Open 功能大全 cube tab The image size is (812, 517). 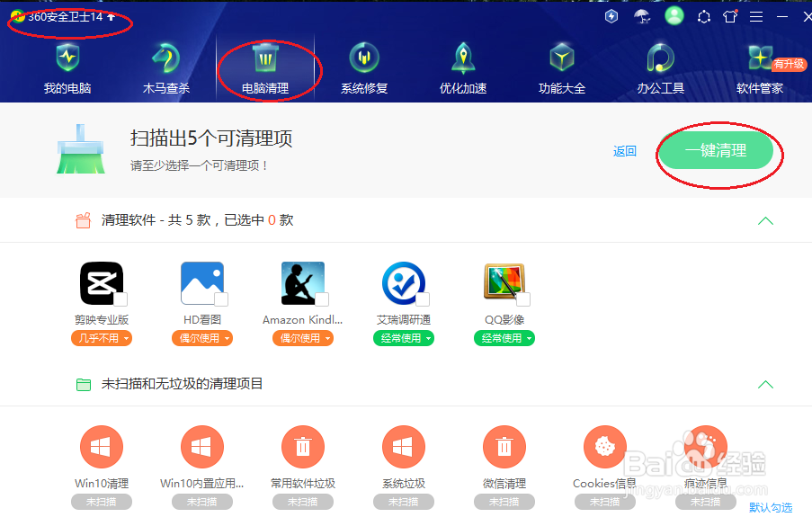(562, 69)
